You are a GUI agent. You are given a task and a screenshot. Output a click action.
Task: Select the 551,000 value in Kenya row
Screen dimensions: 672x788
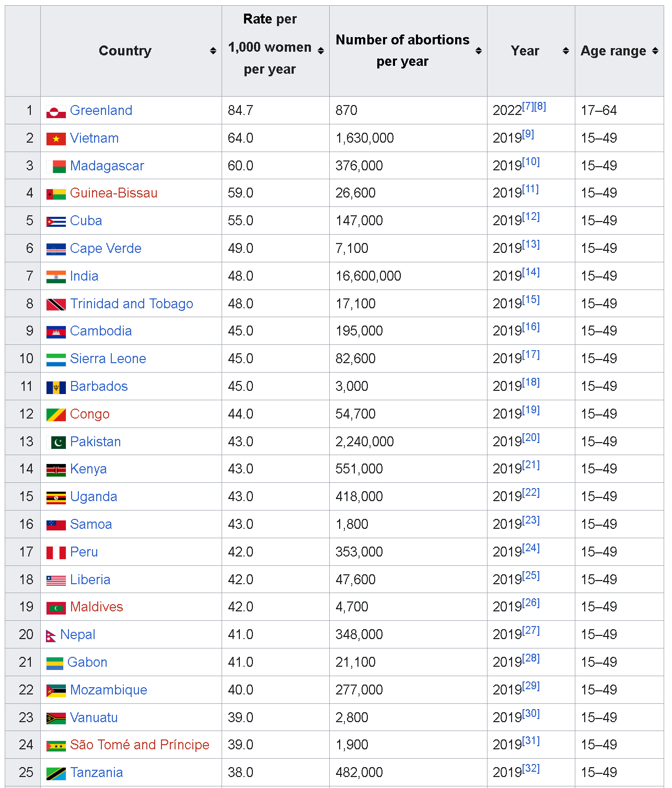tap(359, 469)
